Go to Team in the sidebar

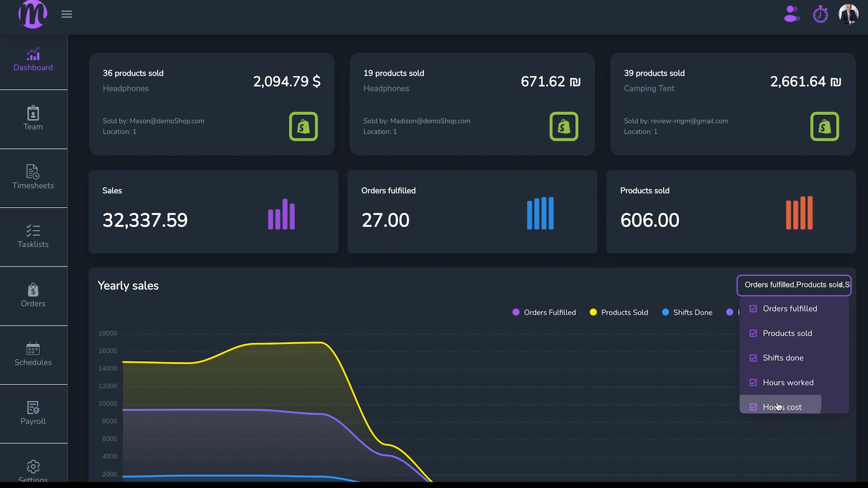click(x=33, y=119)
